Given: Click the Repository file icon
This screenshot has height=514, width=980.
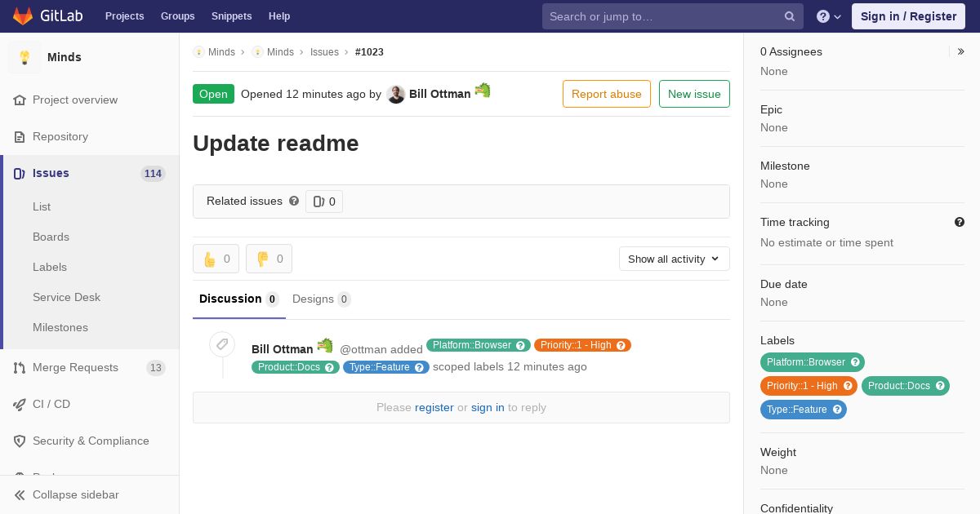Looking at the screenshot, I should point(20,136).
